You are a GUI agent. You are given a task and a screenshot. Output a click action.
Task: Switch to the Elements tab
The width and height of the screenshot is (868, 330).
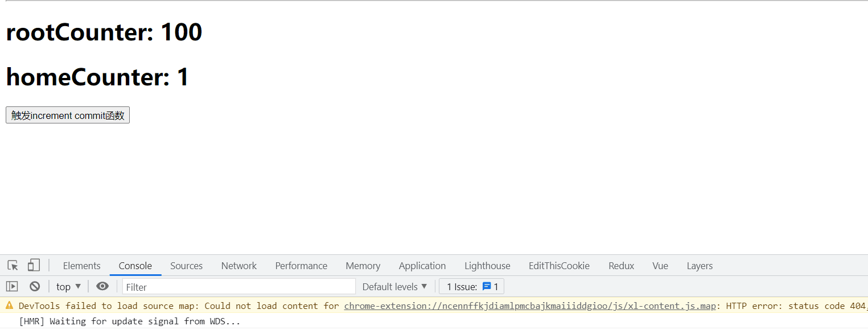81,265
